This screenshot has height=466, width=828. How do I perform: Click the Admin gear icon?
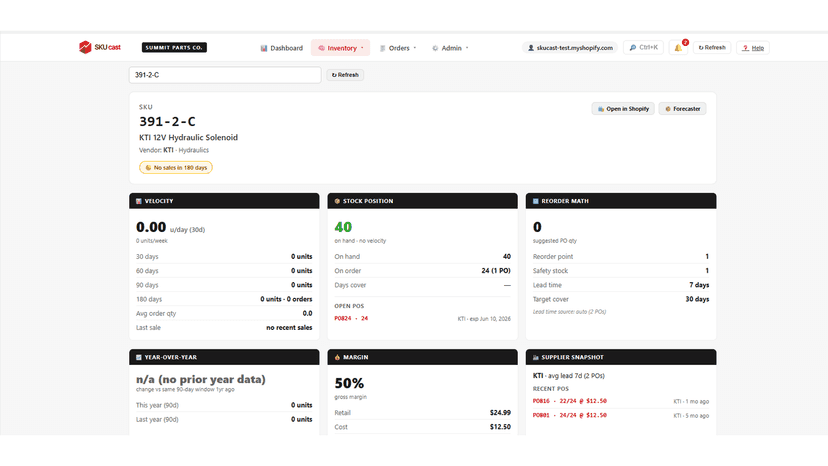pos(435,48)
